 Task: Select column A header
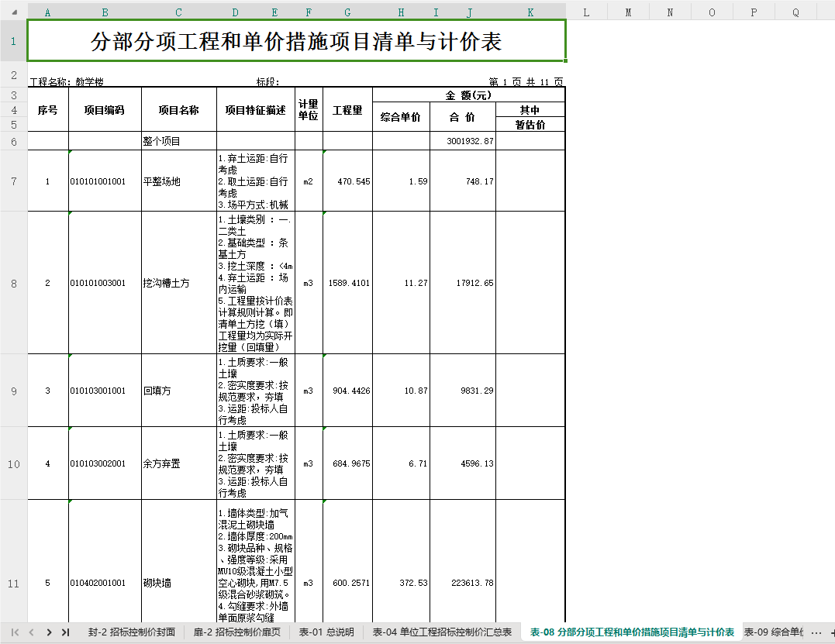click(48, 12)
